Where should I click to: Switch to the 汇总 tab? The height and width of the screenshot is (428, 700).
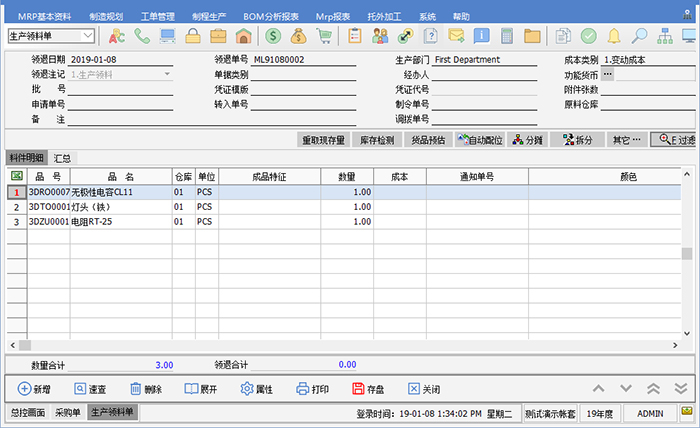click(x=62, y=158)
